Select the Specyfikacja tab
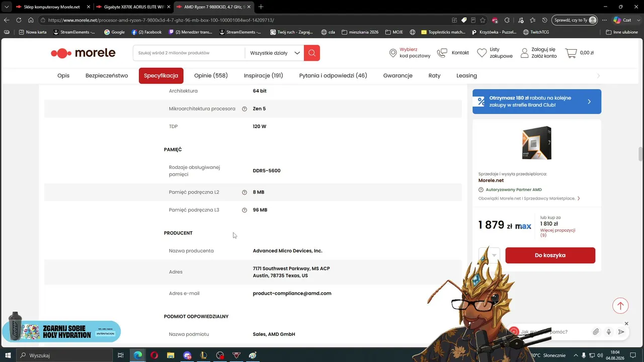This screenshot has height=362, width=644. [x=161, y=75]
